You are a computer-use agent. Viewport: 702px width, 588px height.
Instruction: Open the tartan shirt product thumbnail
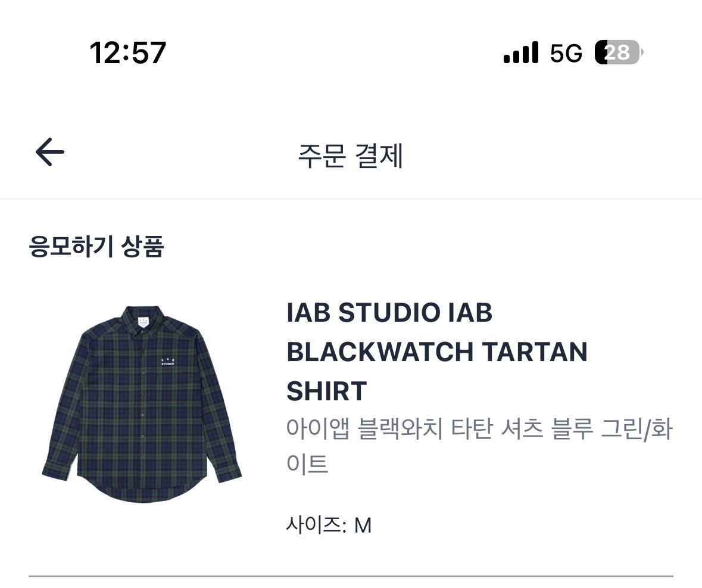click(x=142, y=405)
